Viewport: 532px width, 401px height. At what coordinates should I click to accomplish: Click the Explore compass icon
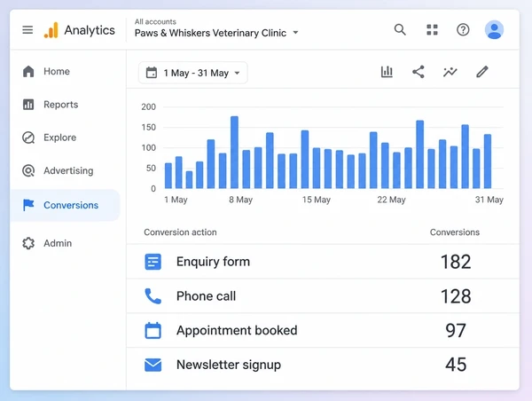(x=28, y=138)
